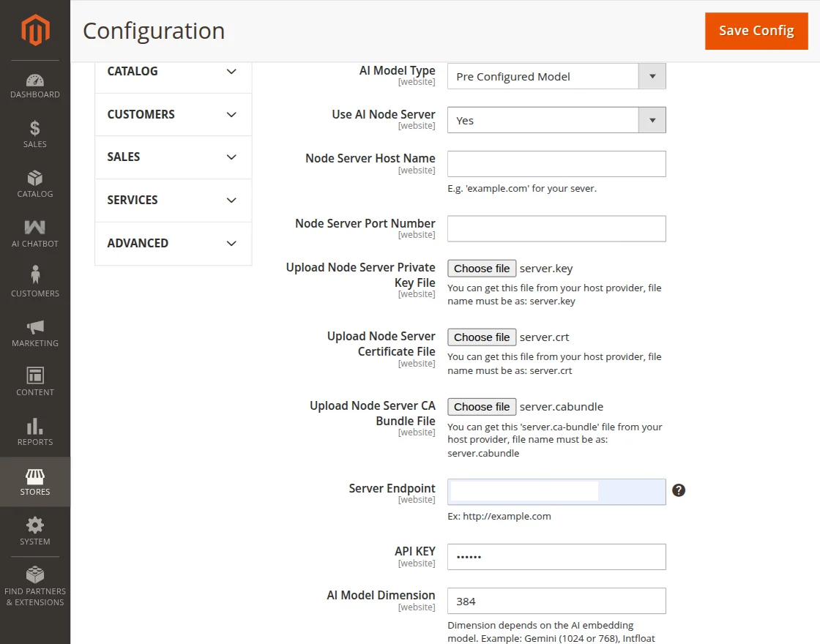This screenshot has width=820, height=644.
Task: Click the AI Model Dimension field
Action: coord(556,601)
